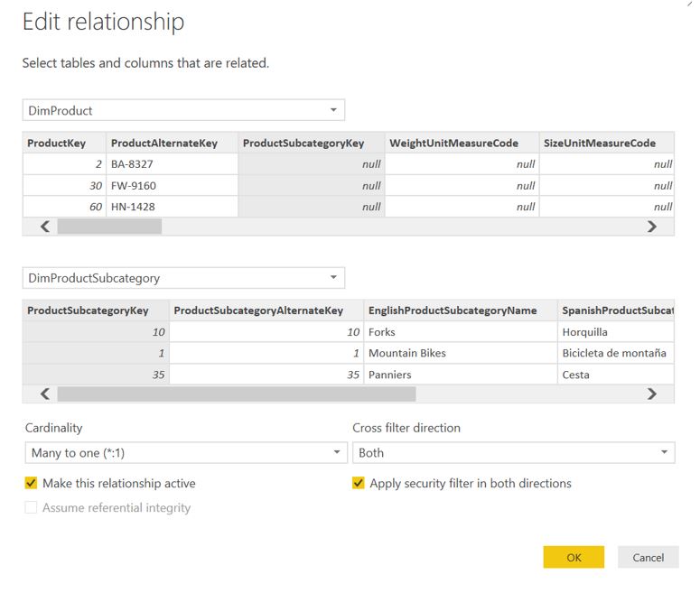Click the HN-1428 cell
This screenshot has width=700, height=593.
pyautogui.click(x=172, y=207)
